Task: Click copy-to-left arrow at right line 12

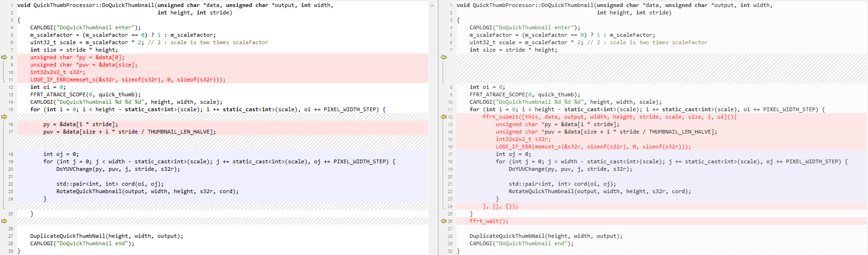Action: (444, 117)
